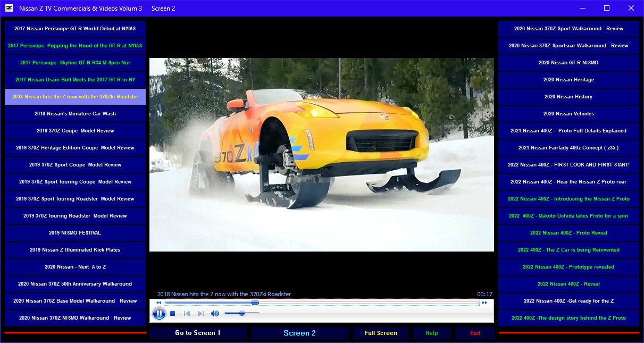This screenshot has width=644, height=343.
Task: Play 2019 370Z Sport Coupe Model Review
Action: pos(75,165)
